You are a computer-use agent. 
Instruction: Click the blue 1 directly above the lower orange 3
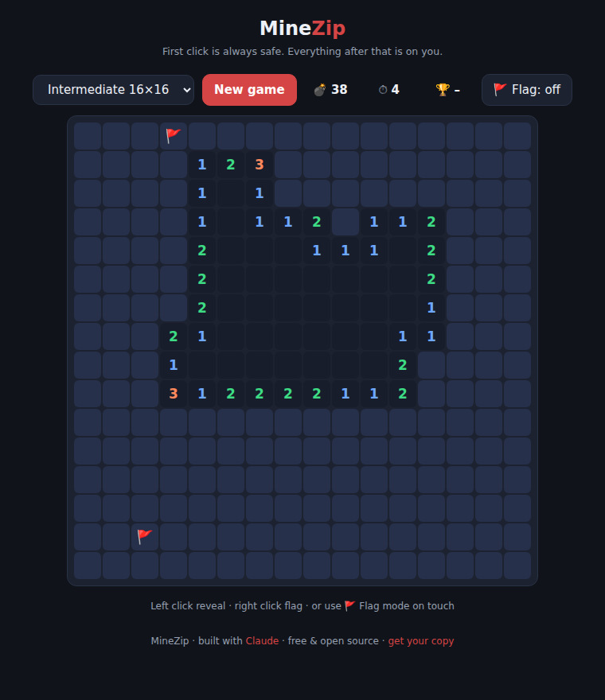tap(174, 365)
